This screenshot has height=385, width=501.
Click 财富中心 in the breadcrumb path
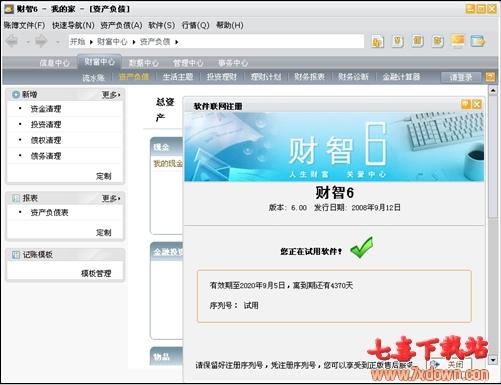[x=112, y=42]
